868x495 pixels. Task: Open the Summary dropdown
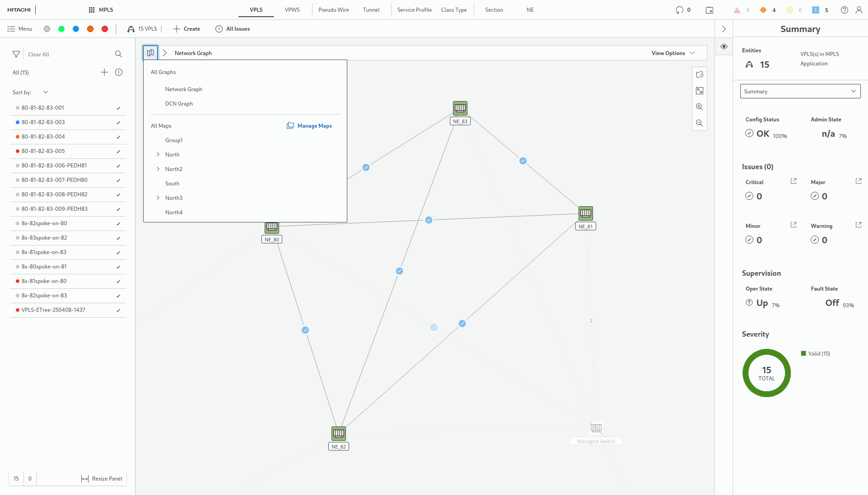click(800, 91)
